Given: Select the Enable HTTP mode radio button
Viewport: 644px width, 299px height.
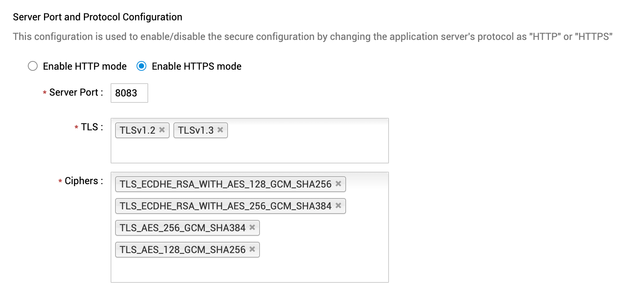Looking at the screenshot, I should click(33, 66).
